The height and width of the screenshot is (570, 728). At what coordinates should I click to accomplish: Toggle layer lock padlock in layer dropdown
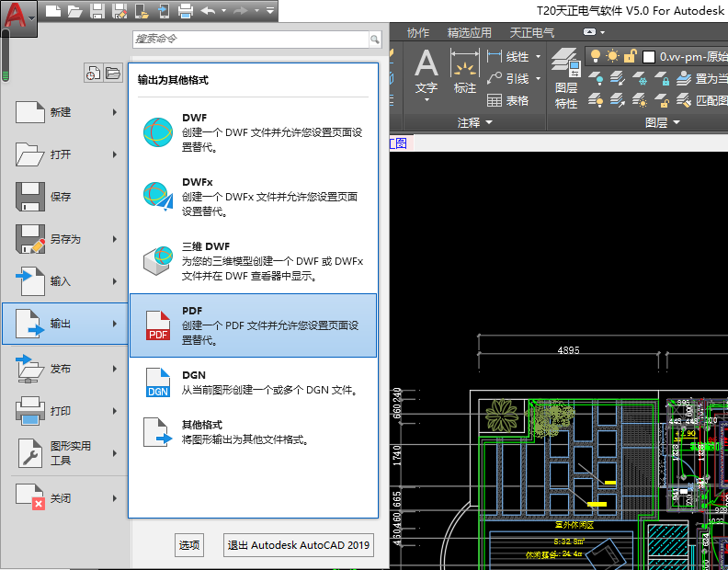pyautogui.click(x=630, y=57)
